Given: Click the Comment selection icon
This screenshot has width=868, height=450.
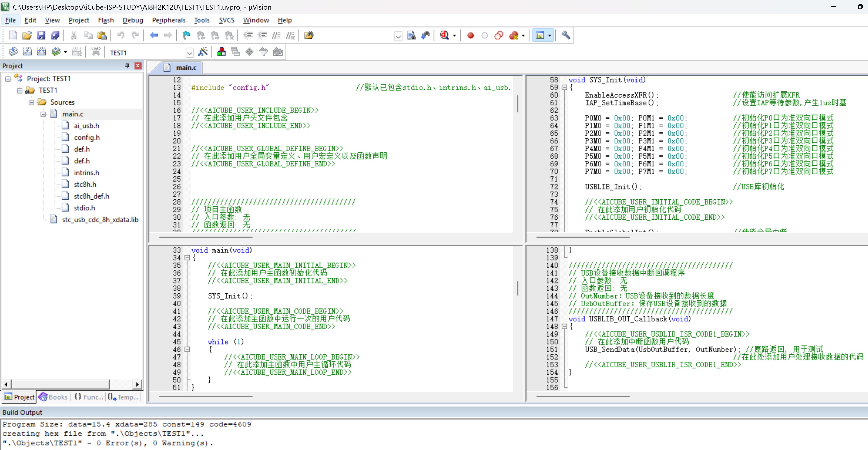Looking at the screenshot, I should tap(276, 35).
